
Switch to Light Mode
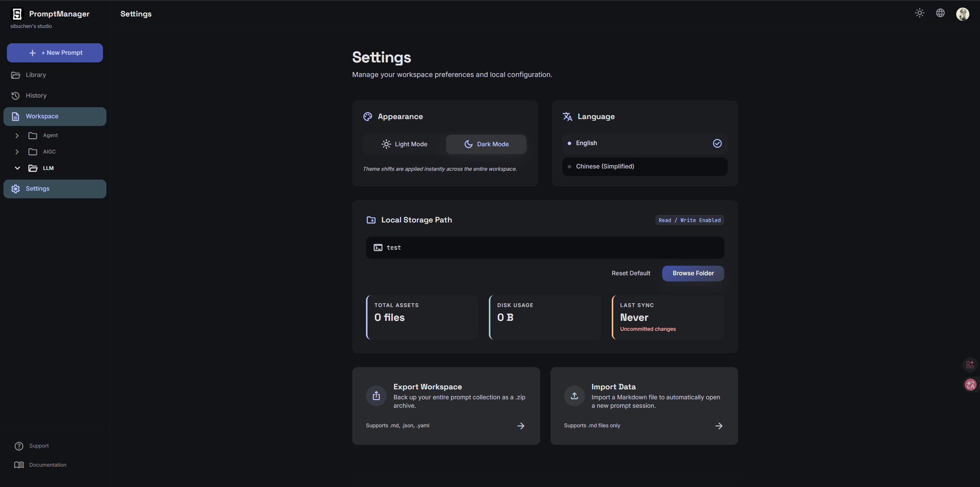click(x=404, y=144)
